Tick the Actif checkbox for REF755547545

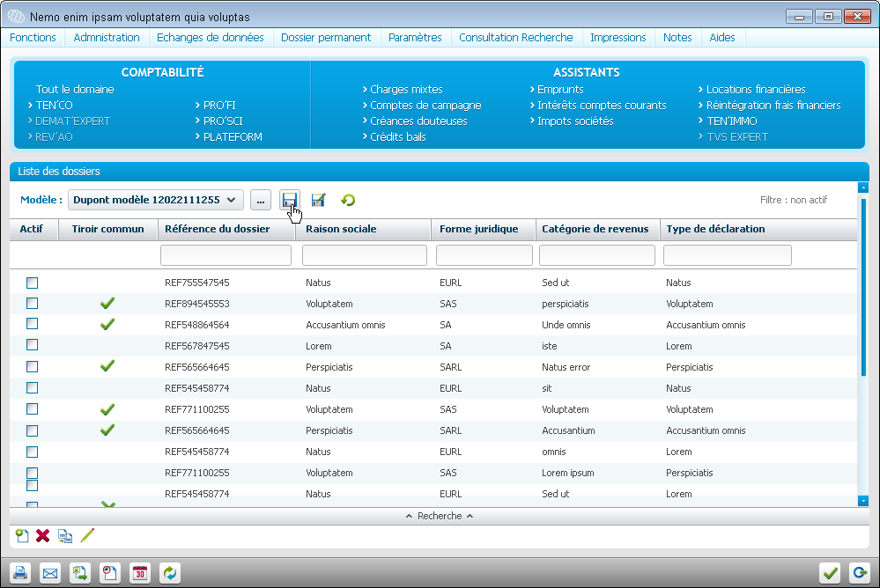tap(33, 283)
